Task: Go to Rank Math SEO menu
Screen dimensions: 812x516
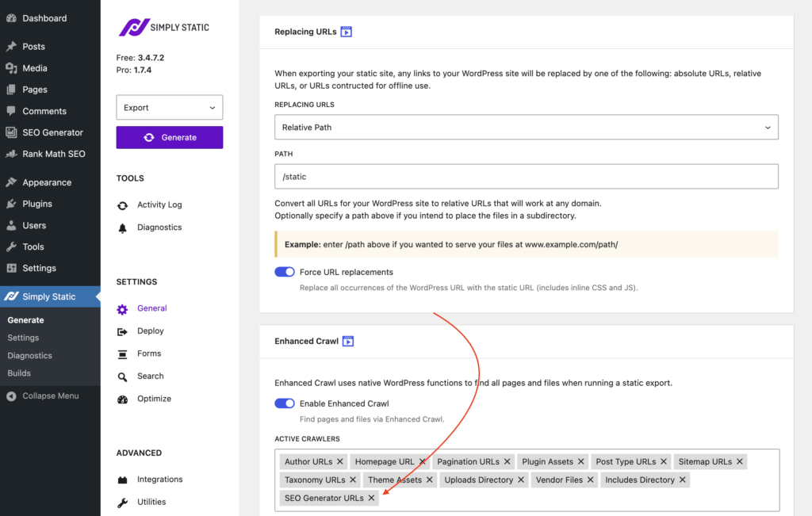Action: coord(53,154)
